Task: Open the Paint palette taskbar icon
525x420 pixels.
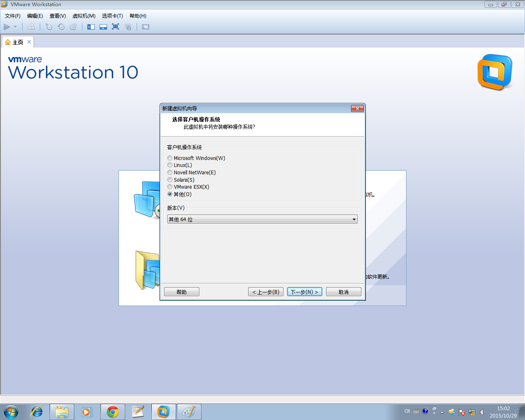Action: (189, 412)
